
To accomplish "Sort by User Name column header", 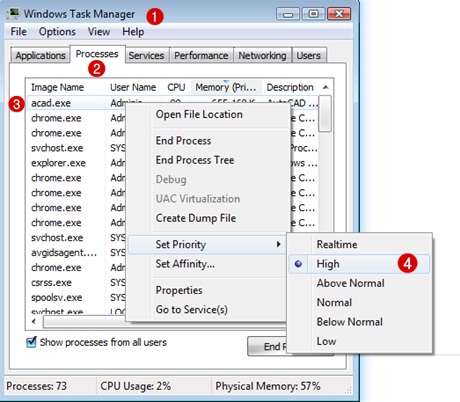I will click(133, 87).
